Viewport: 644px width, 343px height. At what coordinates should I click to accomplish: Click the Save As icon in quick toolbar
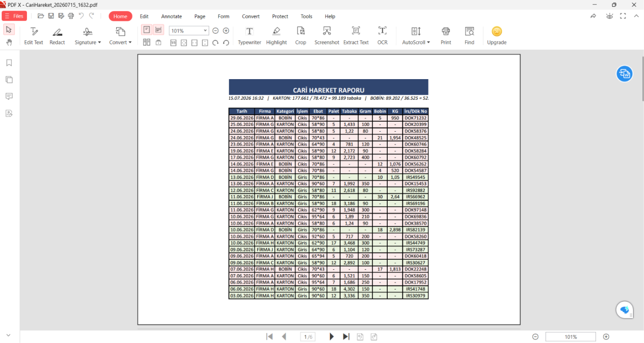pyautogui.click(x=61, y=16)
